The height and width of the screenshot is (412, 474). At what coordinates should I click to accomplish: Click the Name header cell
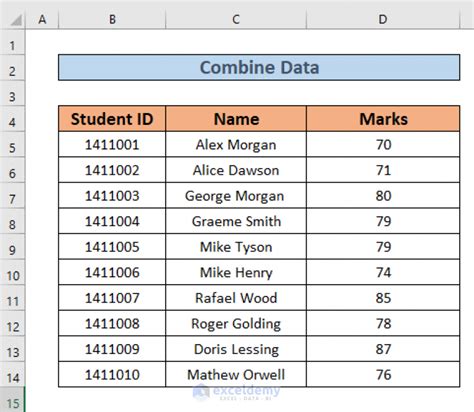pyautogui.click(x=236, y=119)
